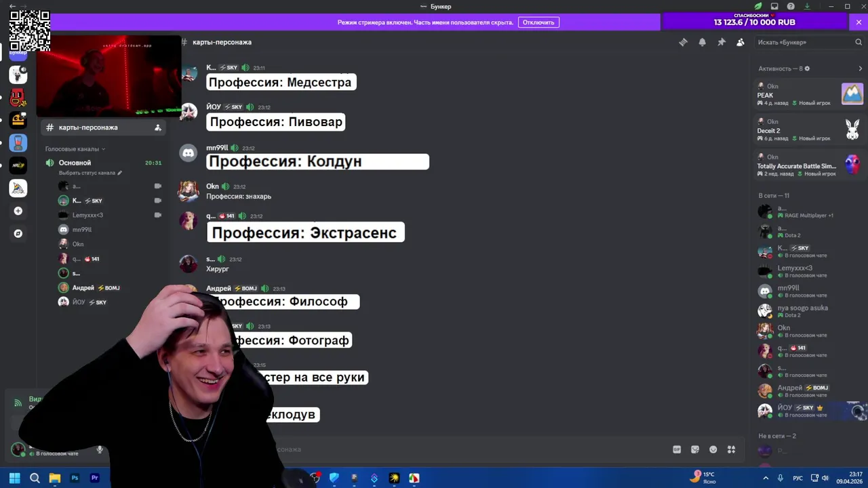Click Okn in voice channel users
868x488 pixels.
[x=108, y=244]
